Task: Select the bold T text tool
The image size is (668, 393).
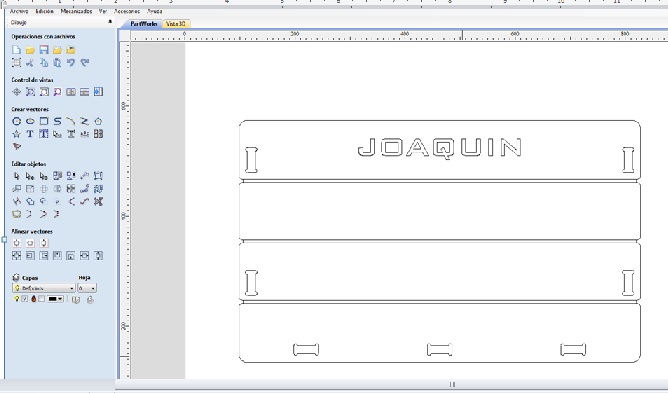Action: (x=30, y=134)
